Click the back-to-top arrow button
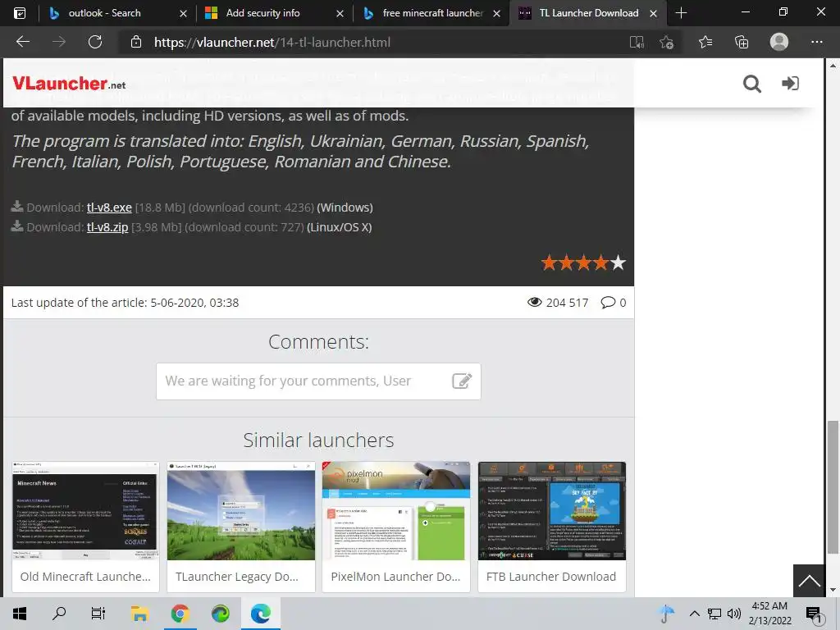The width and height of the screenshot is (840, 630). point(808,581)
